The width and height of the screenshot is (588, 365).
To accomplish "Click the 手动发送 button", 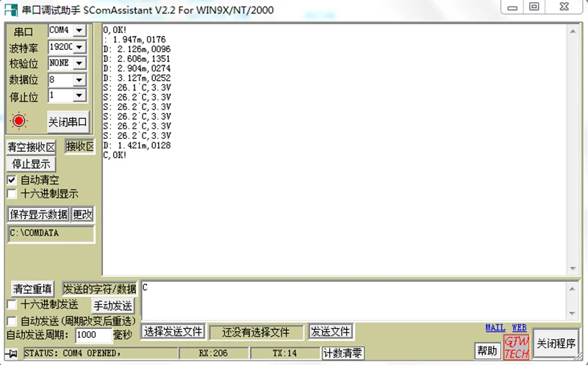I will pos(113,306).
